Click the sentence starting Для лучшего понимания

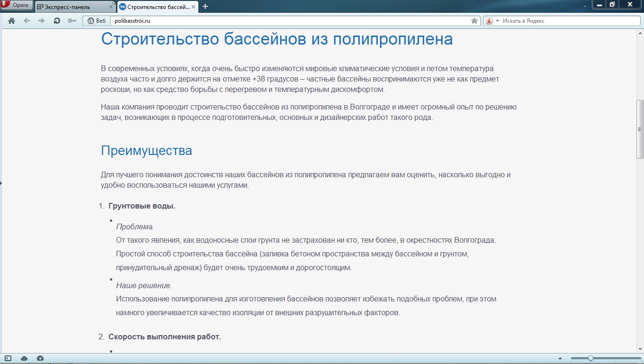pos(306,175)
